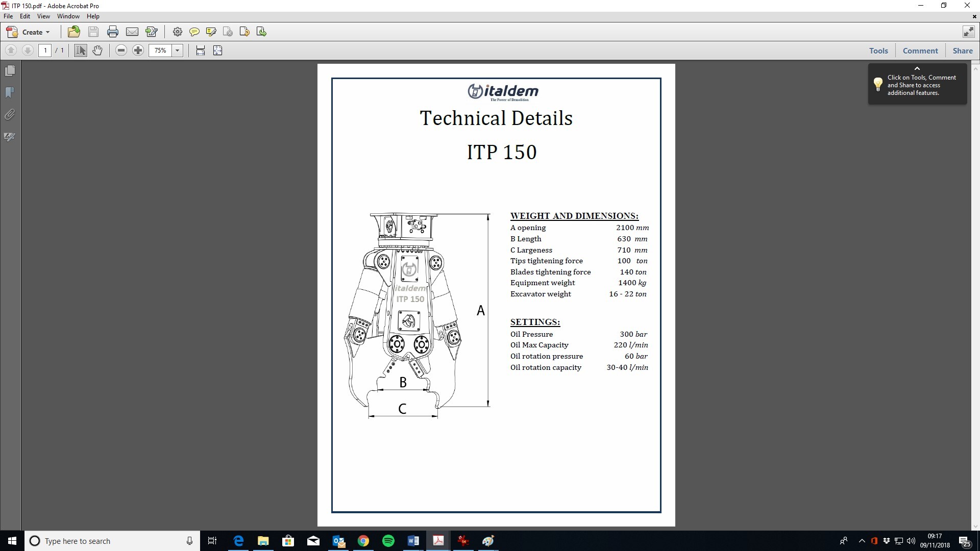Screen dimensions: 980x551
Task: Open the Action Center notifications
Action: point(965,541)
